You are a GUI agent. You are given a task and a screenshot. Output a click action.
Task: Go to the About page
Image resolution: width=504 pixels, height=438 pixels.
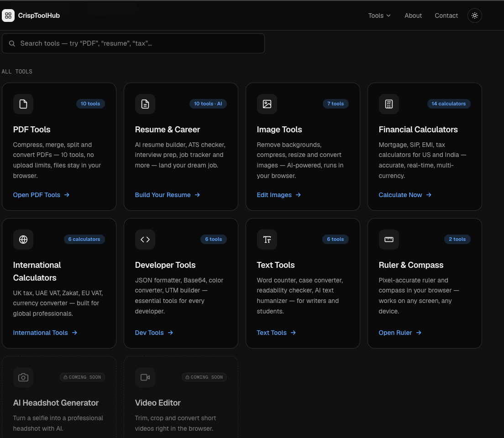(413, 16)
